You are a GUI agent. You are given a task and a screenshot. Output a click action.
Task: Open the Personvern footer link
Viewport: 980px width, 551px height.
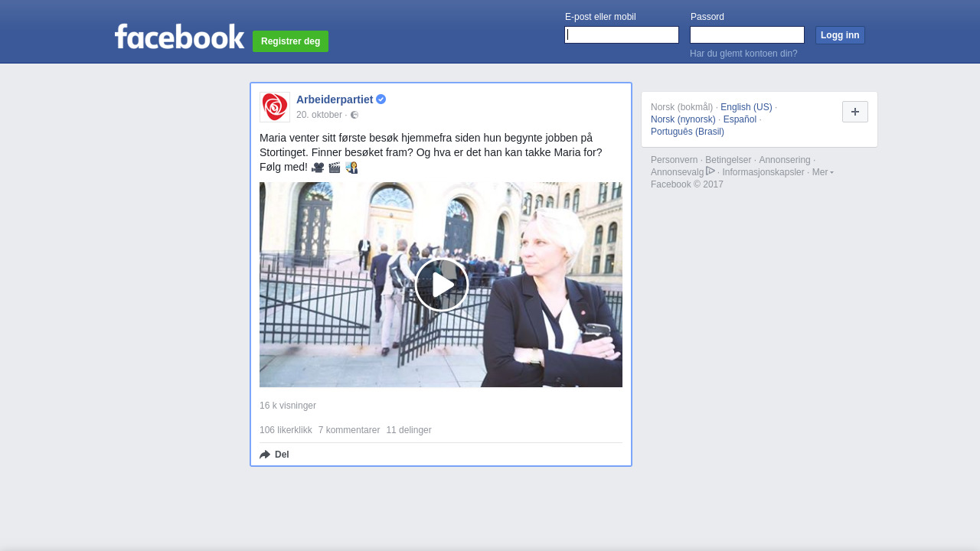[674, 160]
